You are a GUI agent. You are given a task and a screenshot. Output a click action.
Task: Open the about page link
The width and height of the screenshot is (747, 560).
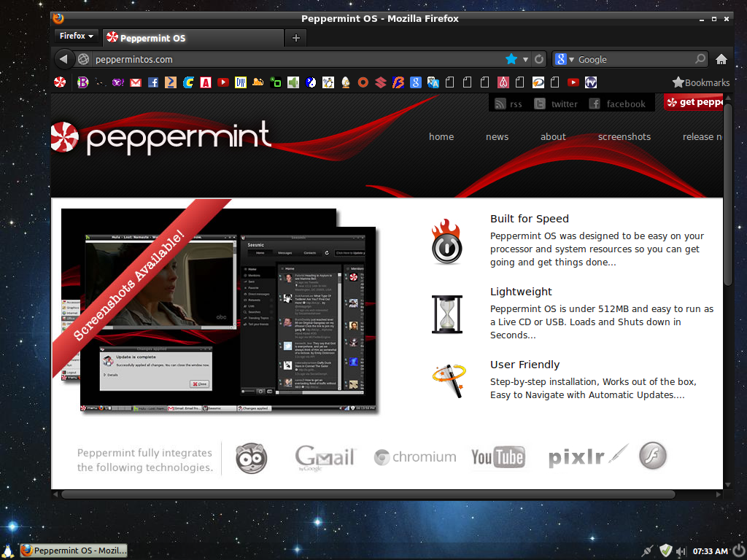(553, 136)
